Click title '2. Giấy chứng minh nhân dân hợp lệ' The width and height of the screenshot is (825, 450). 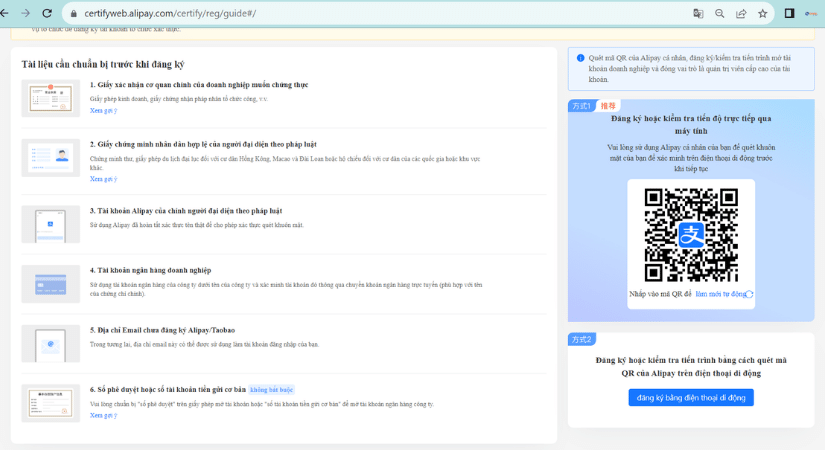203,144
